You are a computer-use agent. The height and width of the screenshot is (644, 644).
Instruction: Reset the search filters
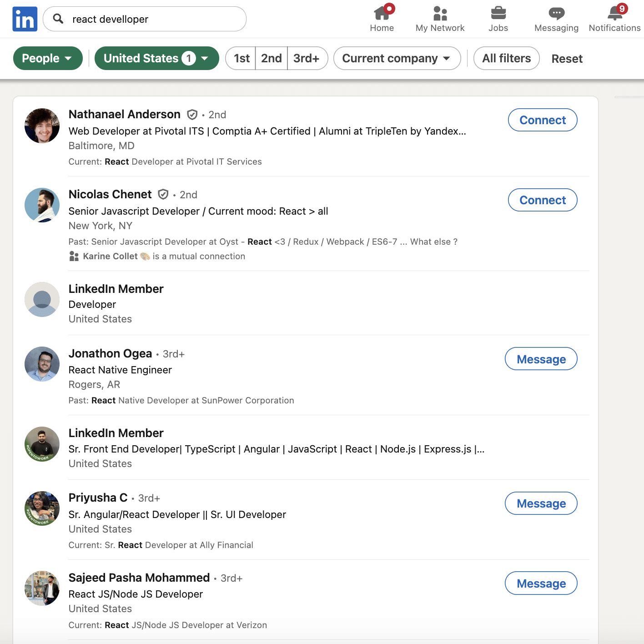click(567, 59)
